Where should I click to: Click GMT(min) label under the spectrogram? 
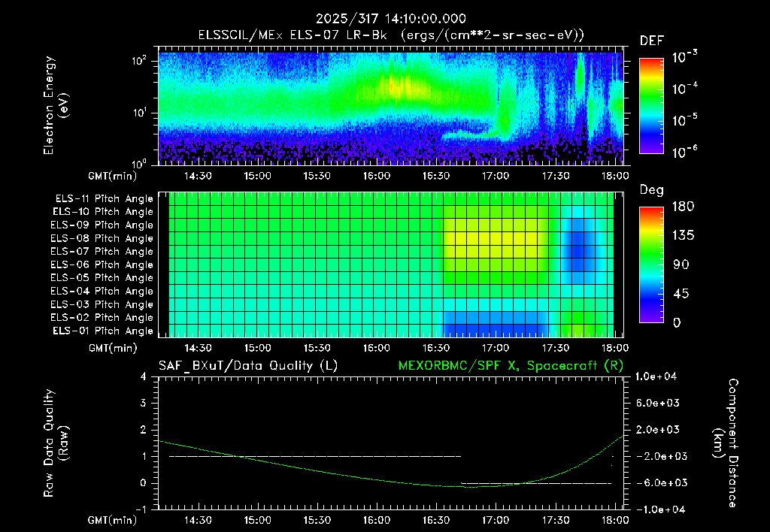point(113,176)
